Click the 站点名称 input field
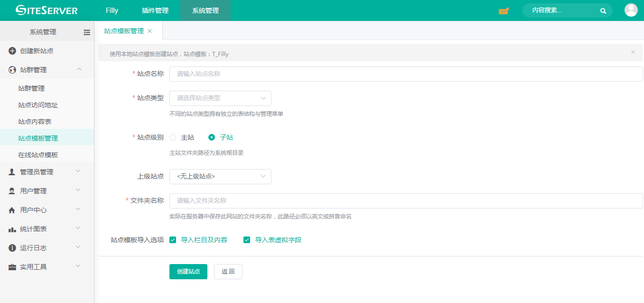This screenshot has width=644, height=303. click(x=406, y=74)
